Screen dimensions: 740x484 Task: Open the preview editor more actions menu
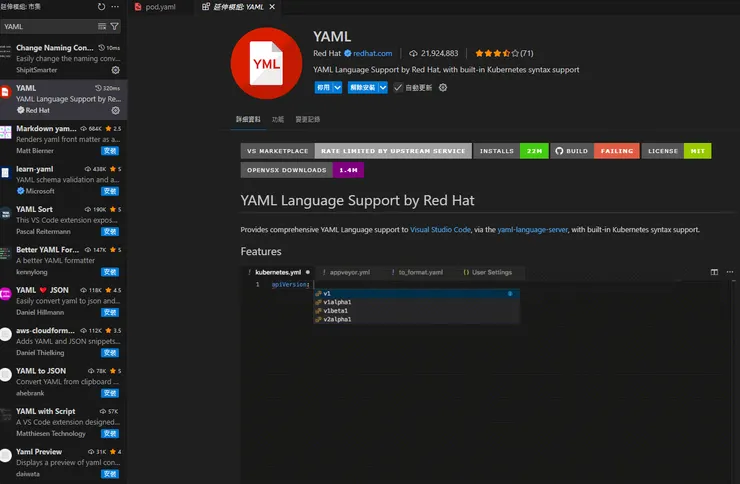coord(730,272)
